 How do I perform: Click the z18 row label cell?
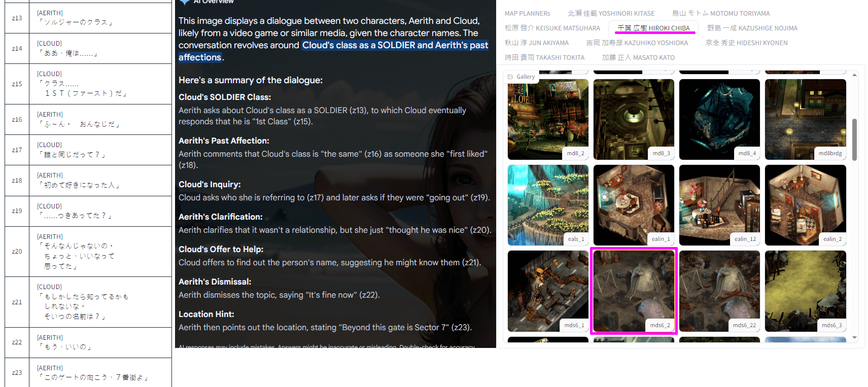[x=17, y=180]
